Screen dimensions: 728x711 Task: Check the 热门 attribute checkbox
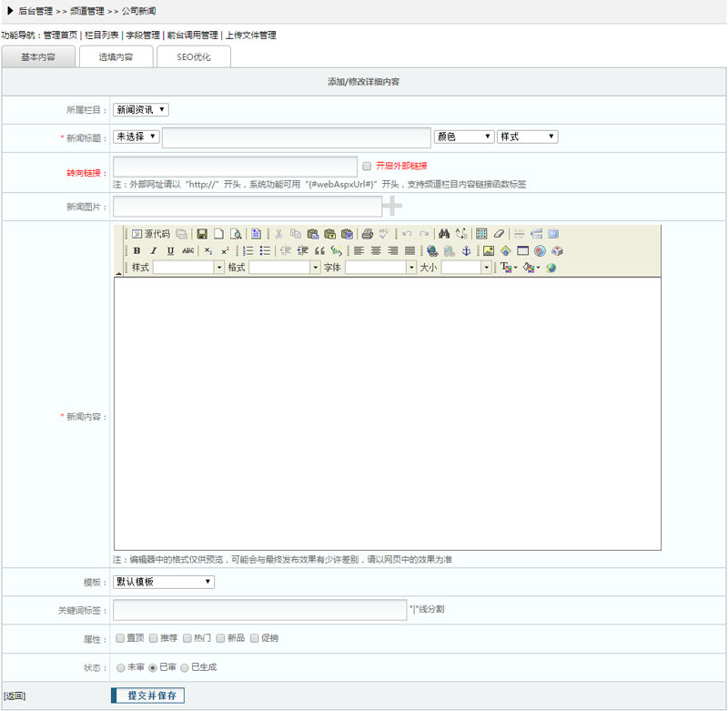[187, 638]
